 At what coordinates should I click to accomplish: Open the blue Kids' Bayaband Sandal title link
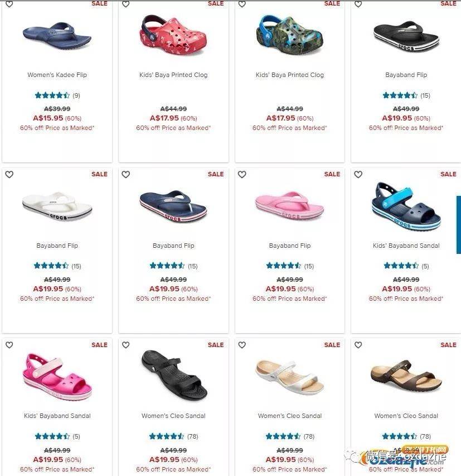coord(406,246)
